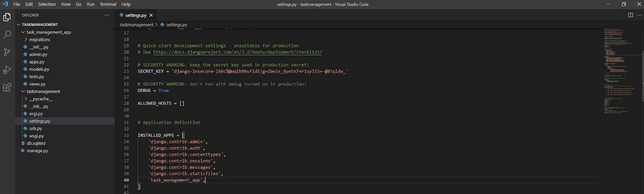Expand the __pycache__ folder
Viewport: 644px width, 194px height.
pyautogui.click(x=26, y=99)
